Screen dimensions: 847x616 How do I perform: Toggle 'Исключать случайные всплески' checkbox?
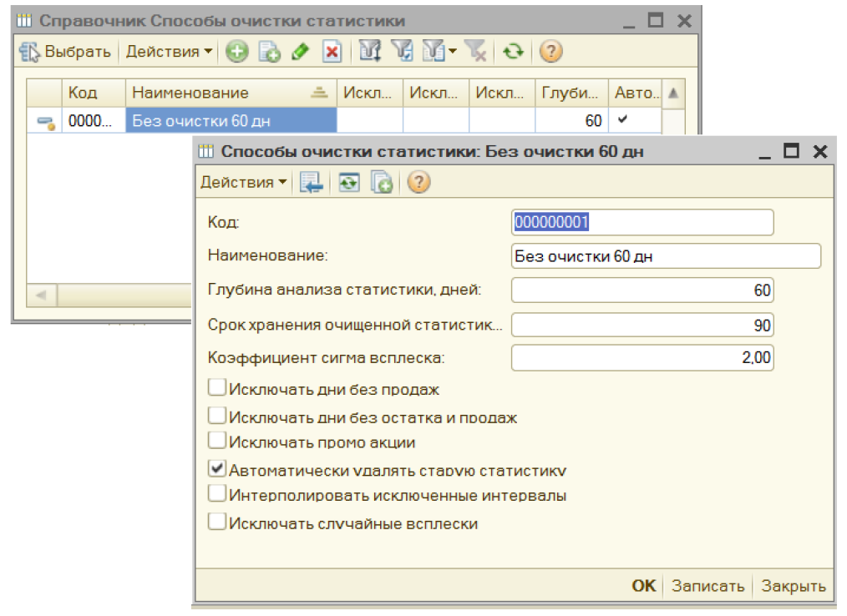[x=217, y=523]
